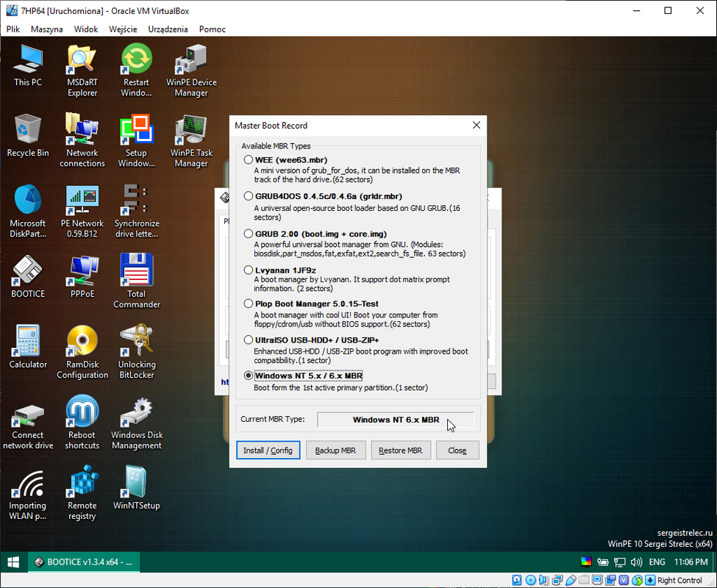The image size is (717, 588).
Task: Open Network connections shortcut
Action: coord(82,140)
